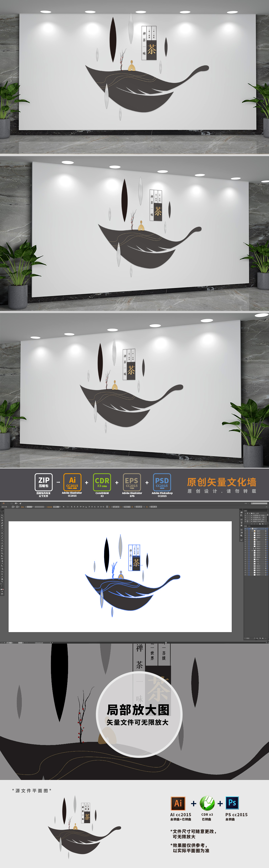
Task: Expand the 应用默认样式 action triangle
Action: coord(251,519)
